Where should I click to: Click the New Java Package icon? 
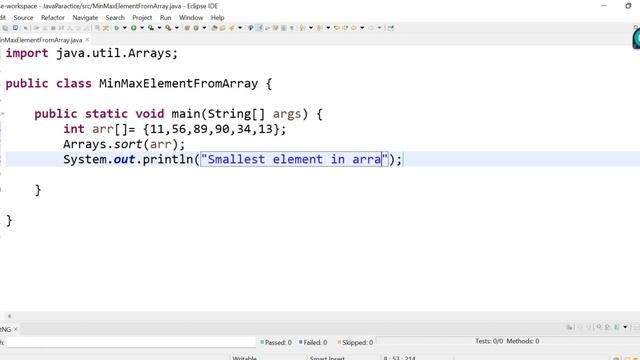[187, 28]
